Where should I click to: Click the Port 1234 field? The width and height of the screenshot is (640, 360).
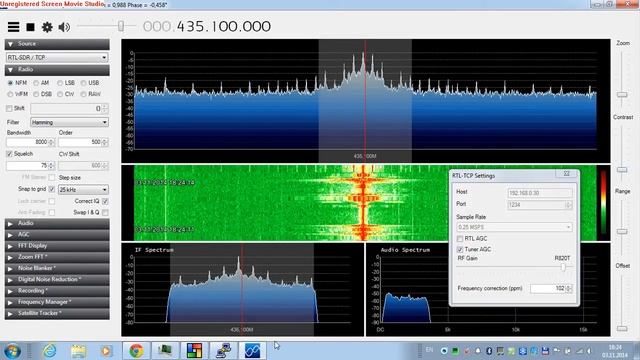540,205
